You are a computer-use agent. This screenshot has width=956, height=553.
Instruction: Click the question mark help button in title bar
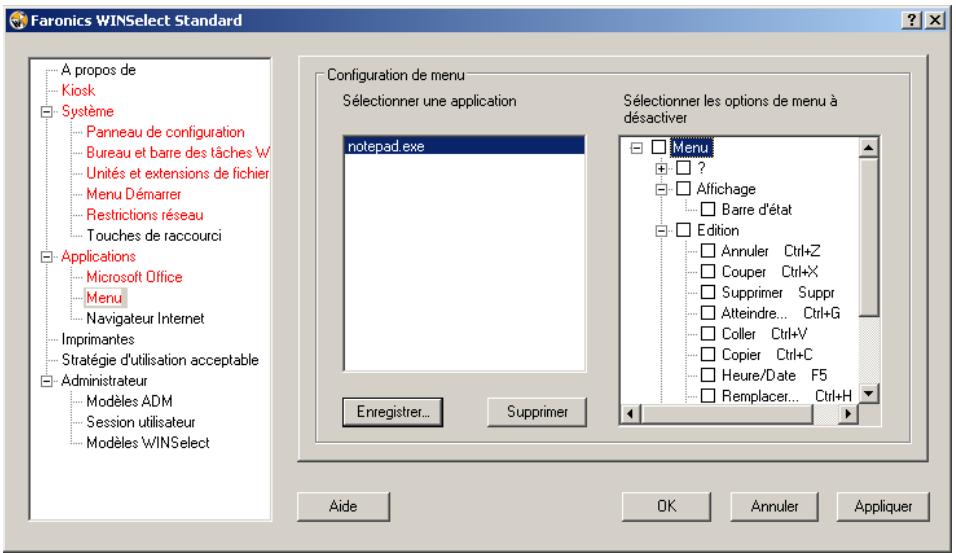tap(911, 20)
